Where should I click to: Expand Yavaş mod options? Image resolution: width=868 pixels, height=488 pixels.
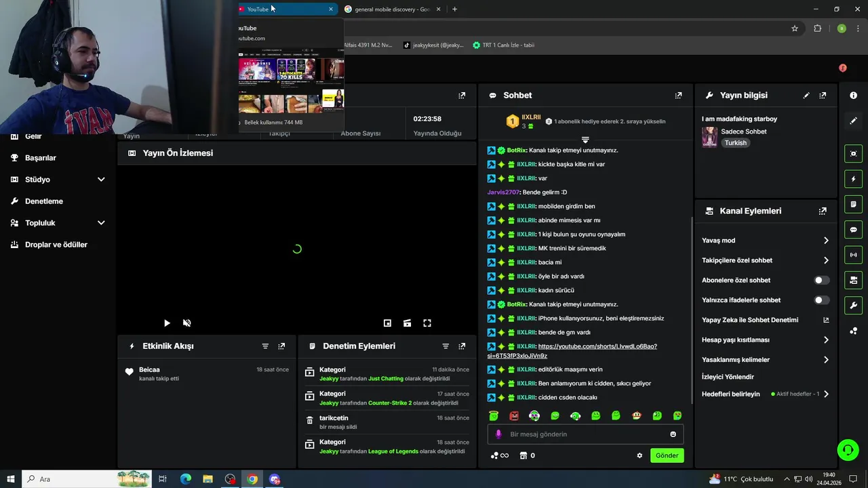point(826,241)
